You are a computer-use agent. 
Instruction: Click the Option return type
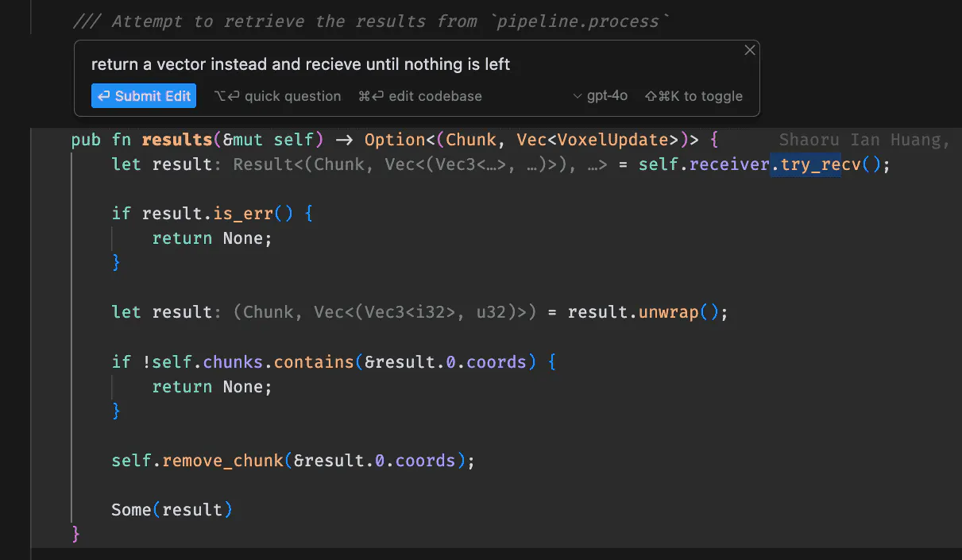pyautogui.click(x=395, y=140)
